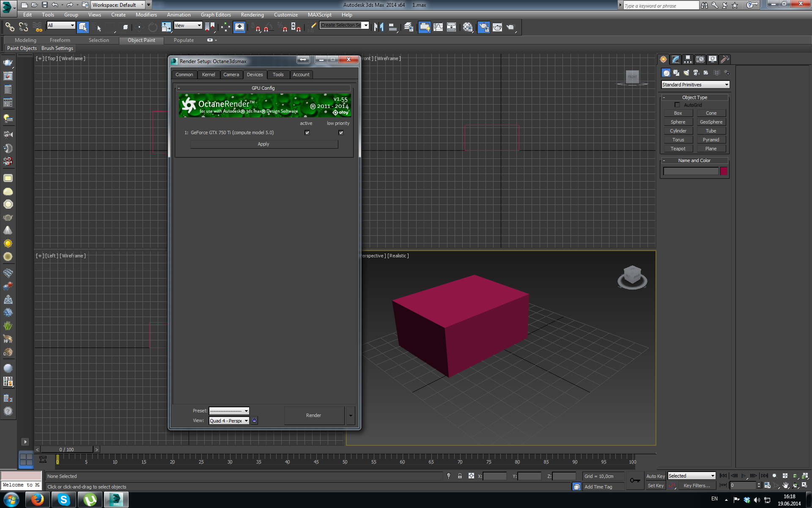Open the Curve Editor toolbar icon
The image size is (812, 508).
click(438, 27)
